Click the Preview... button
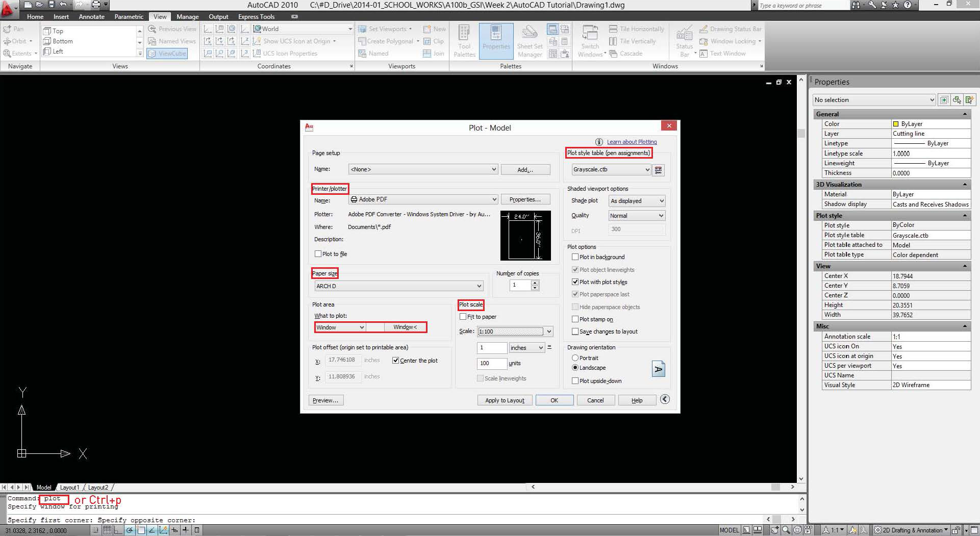Image resolution: width=980 pixels, height=536 pixels. [x=325, y=400]
